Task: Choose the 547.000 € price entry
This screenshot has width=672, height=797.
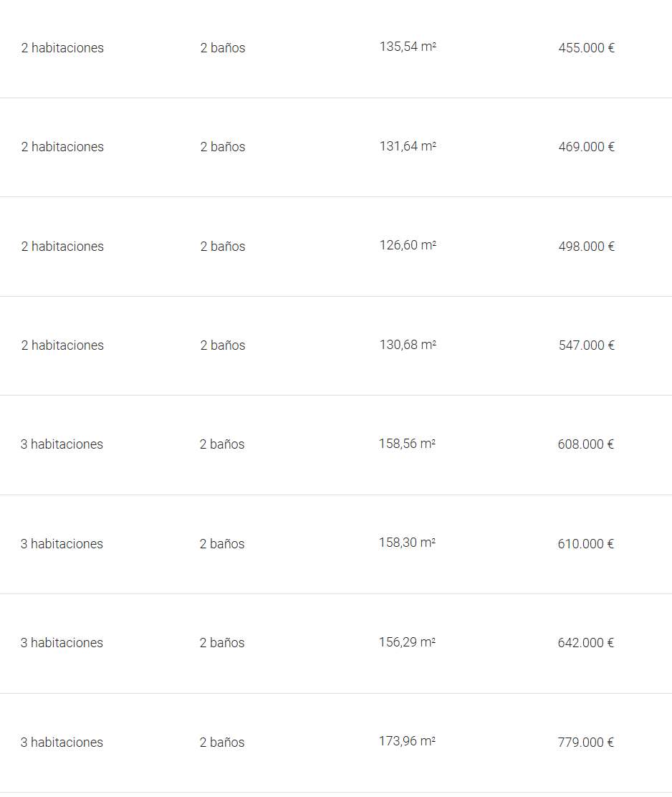Action: pyautogui.click(x=586, y=345)
